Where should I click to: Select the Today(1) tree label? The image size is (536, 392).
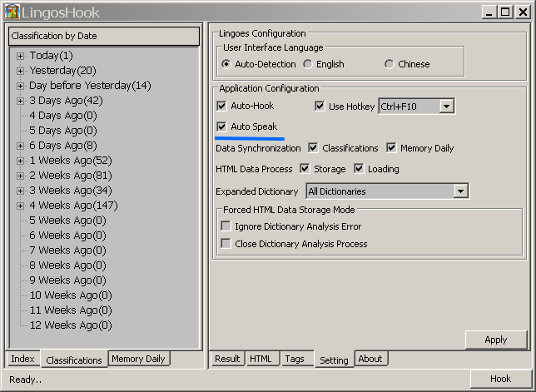point(52,56)
